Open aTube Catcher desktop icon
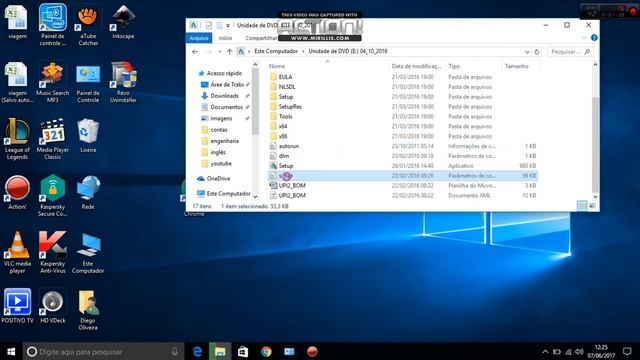Screen dimensions: 640x360 click(x=88, y=25)
